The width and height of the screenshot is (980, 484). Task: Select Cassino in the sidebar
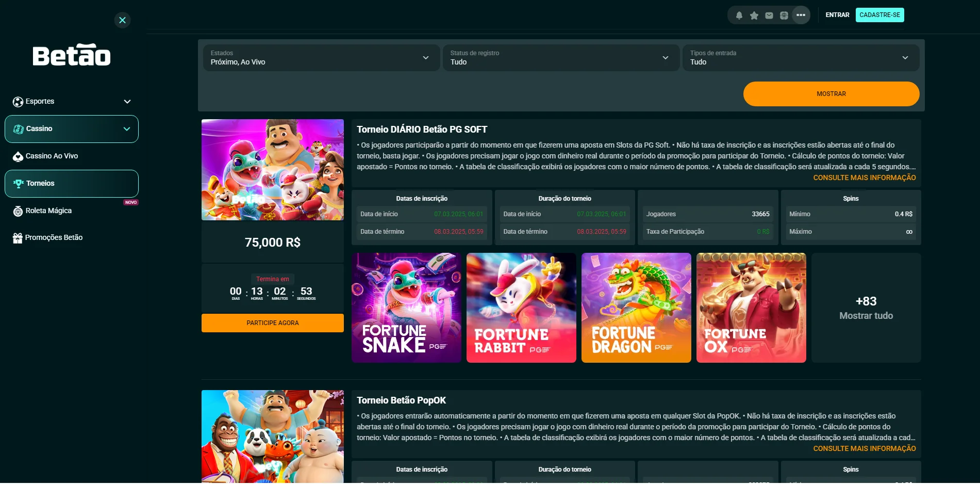coord(72,129)
